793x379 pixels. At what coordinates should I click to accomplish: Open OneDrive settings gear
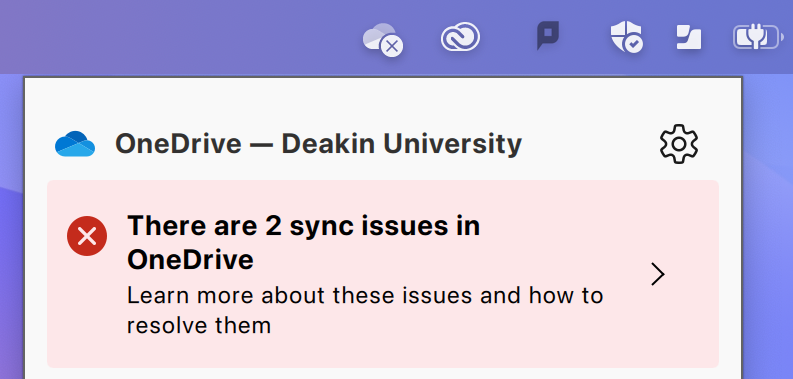pos(679,144)
